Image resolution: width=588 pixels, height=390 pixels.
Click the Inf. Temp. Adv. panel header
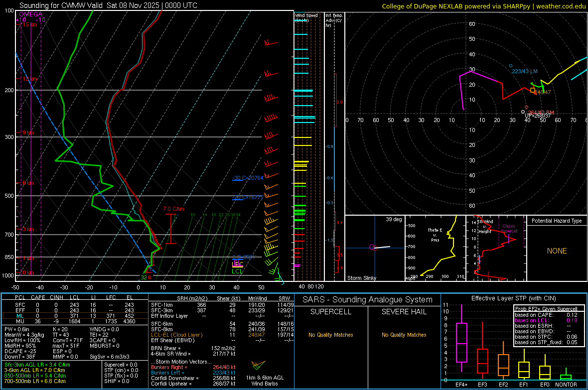[x=334, y=20]
